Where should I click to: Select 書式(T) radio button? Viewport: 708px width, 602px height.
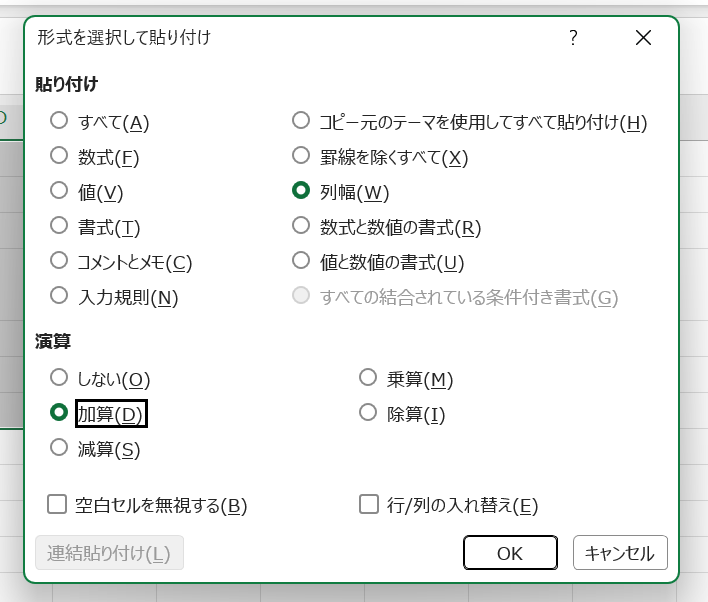pyautogui.click(x=59, y=226)
